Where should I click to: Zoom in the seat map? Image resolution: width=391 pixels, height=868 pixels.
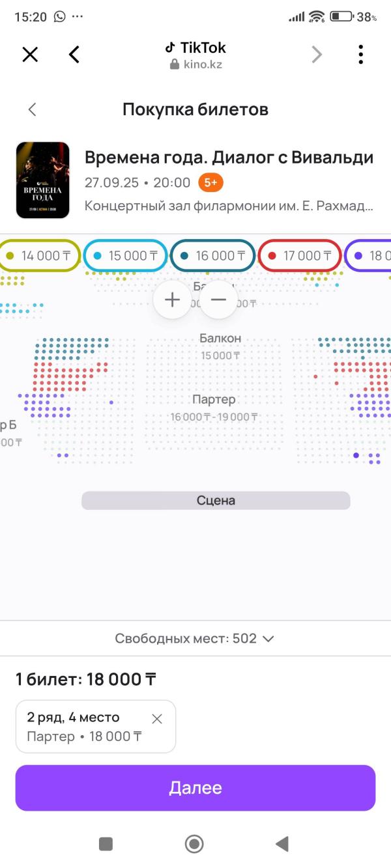tap(172, 300)
